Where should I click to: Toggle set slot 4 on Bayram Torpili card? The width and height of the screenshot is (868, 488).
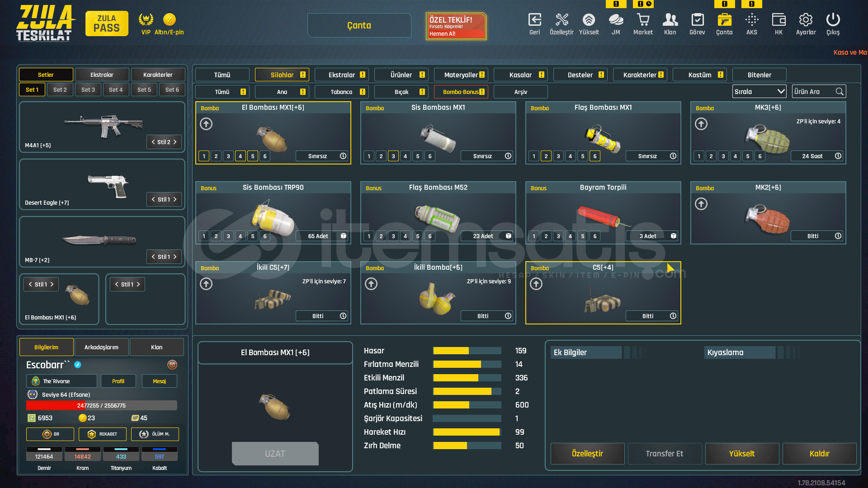[x=571, y=236]
